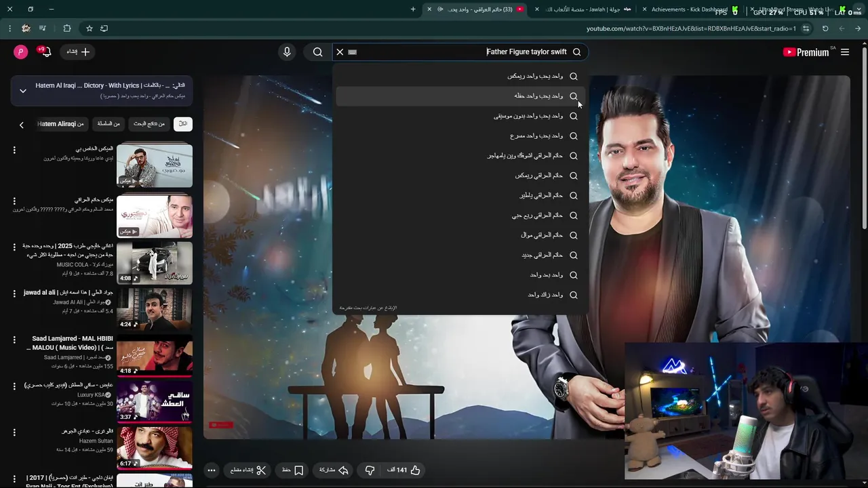
Task: Click the Save (حفظ) bookmark button
Action: [293, 470]
